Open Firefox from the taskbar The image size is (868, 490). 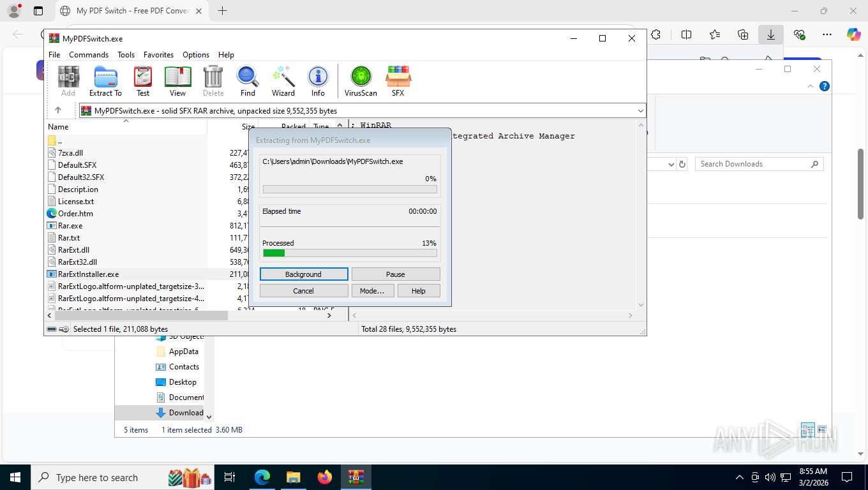325,477
